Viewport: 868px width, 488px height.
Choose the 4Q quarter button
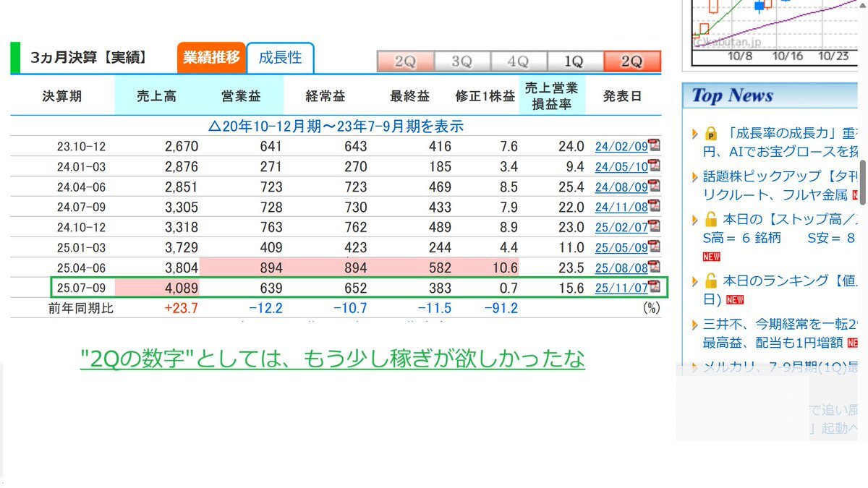coord(518,62)
